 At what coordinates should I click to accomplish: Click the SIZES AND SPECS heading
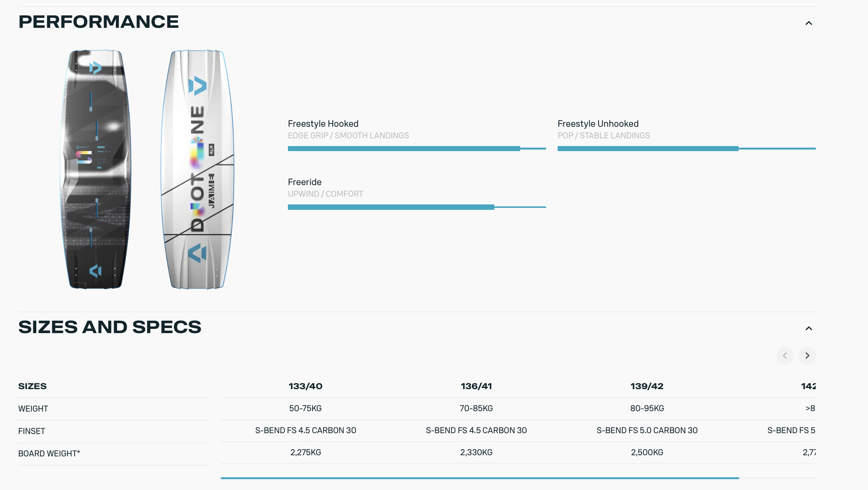click(x=110, y=327)
